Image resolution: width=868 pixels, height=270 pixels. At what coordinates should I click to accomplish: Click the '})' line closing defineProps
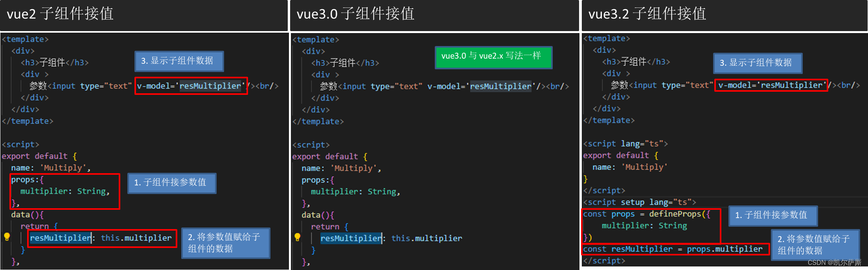coord(588,237)
